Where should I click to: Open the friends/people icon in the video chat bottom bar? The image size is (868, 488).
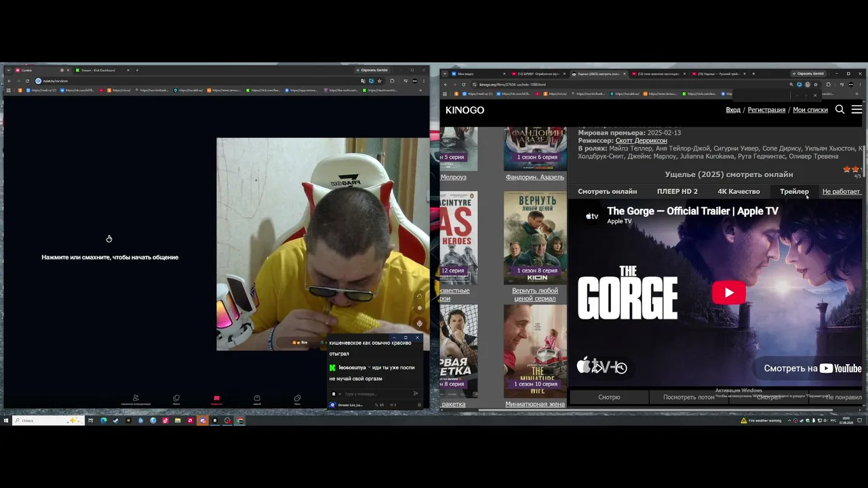pos(136,399)
